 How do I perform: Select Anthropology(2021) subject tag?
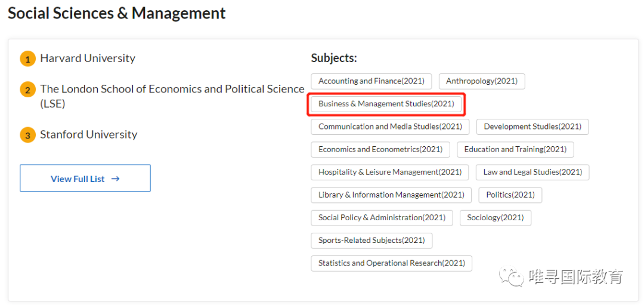coord(482,81)
